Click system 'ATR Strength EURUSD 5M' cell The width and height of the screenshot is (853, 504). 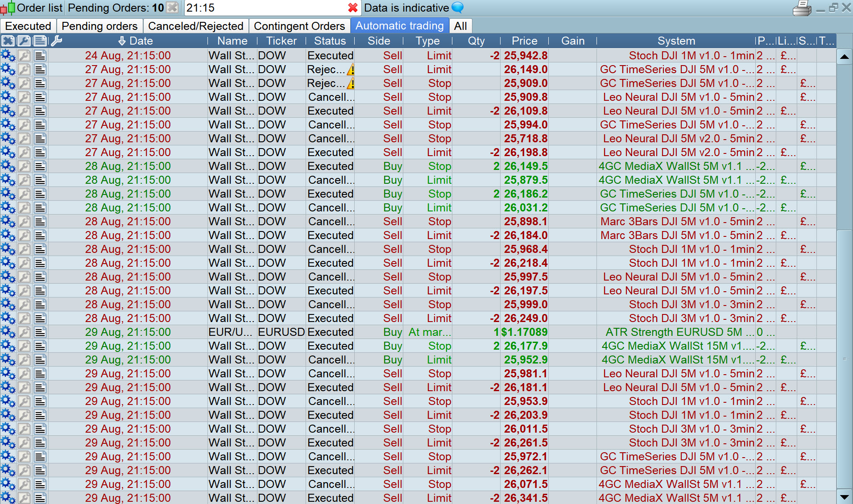point(676,332)
